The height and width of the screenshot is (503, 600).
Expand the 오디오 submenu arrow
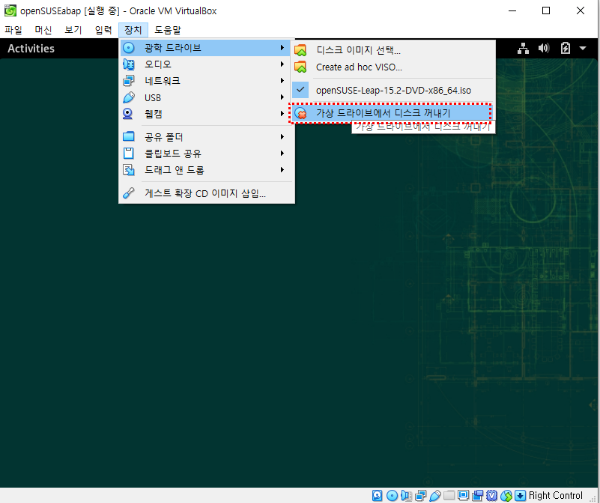(x=282, y=64)
